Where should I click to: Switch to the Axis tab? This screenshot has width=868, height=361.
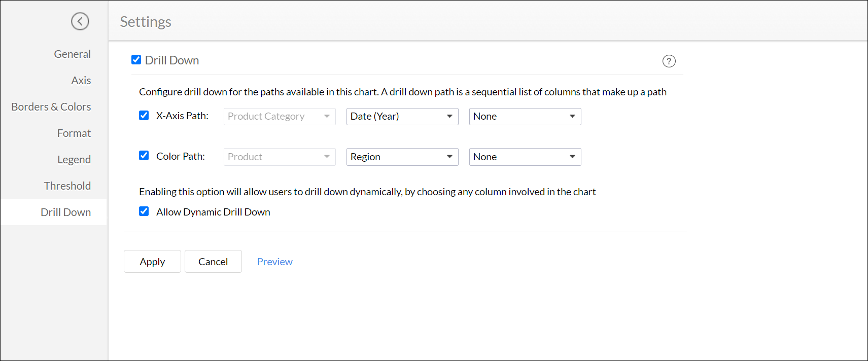point(81,81)
